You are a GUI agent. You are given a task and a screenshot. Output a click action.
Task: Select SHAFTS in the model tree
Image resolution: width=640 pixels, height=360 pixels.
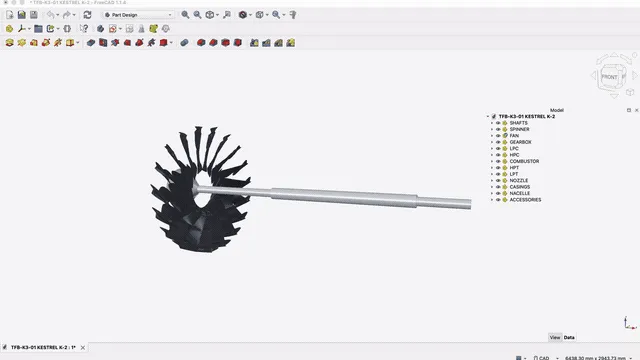point(518,123)
